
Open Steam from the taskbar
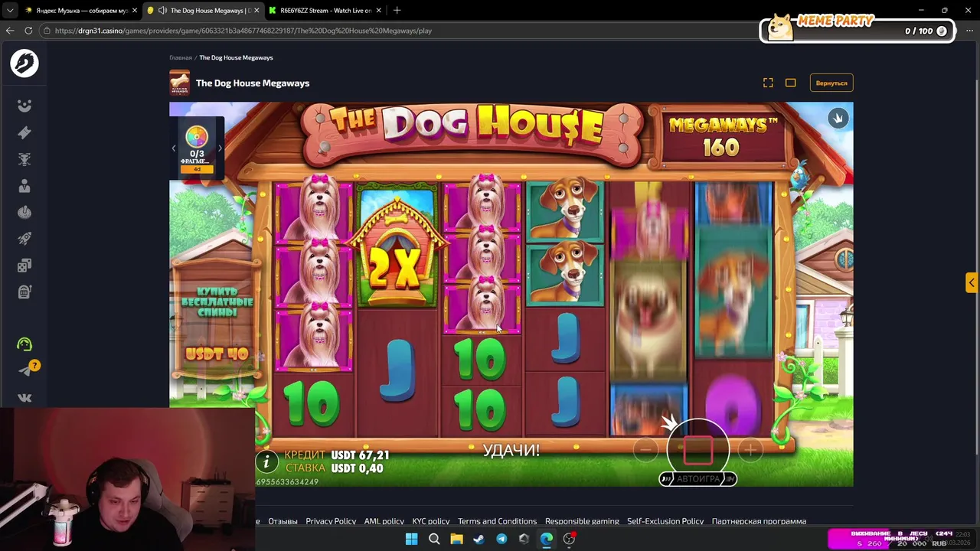479,539
